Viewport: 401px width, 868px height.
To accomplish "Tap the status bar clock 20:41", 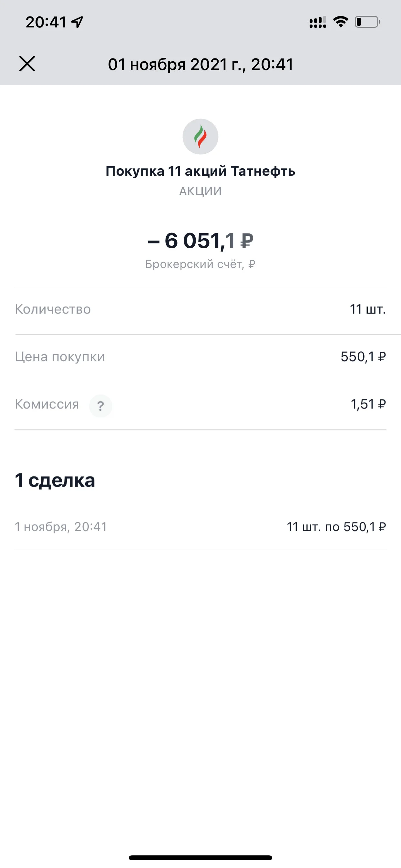I will (46, 22).
